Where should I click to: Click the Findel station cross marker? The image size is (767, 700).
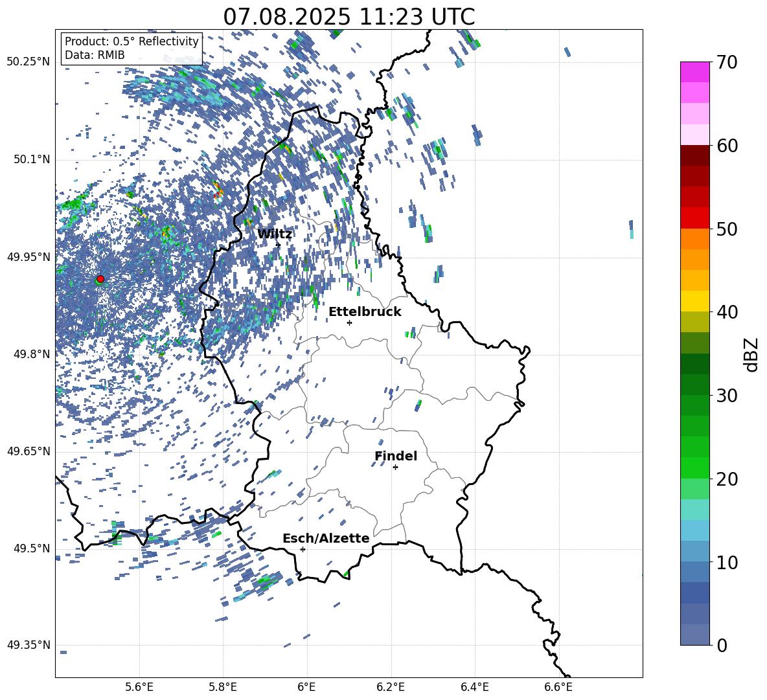[x=395, y=468]
